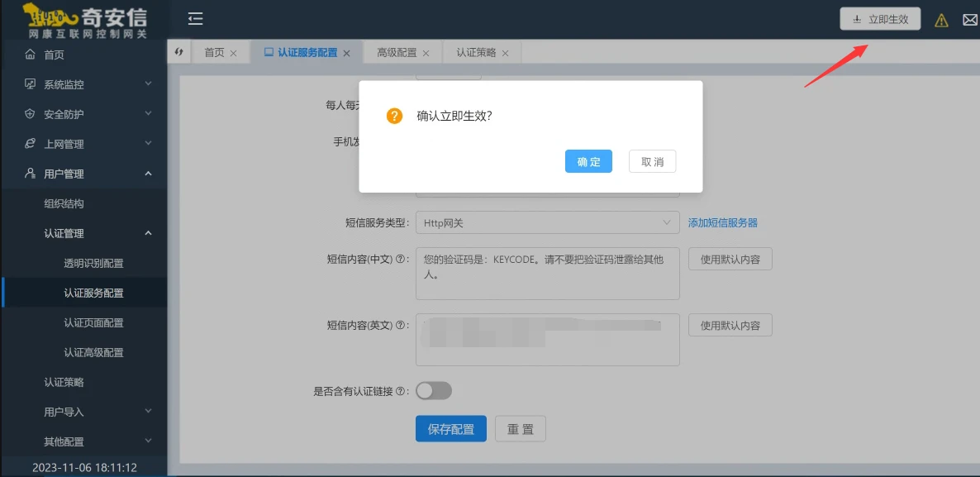The image size is (980, 477).
Task: Collapse the sidebar with the hamburger icon
Action: [196, 19]
